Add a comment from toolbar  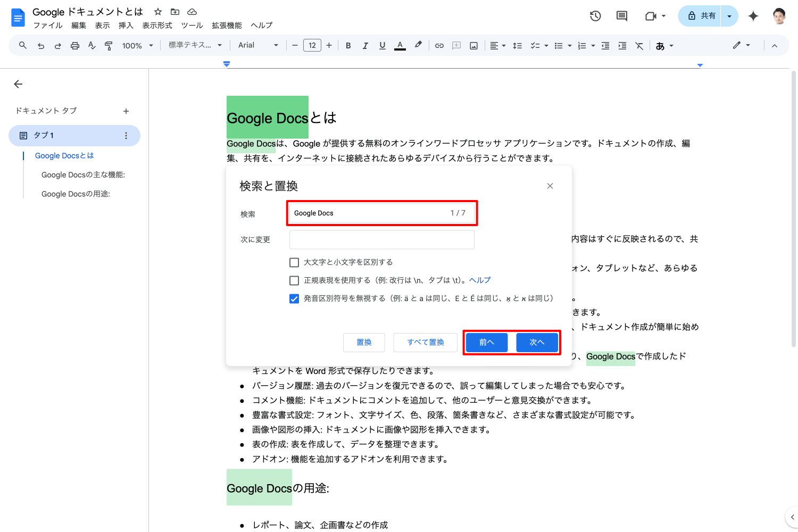pyautogui.click(x=456, y=46)
